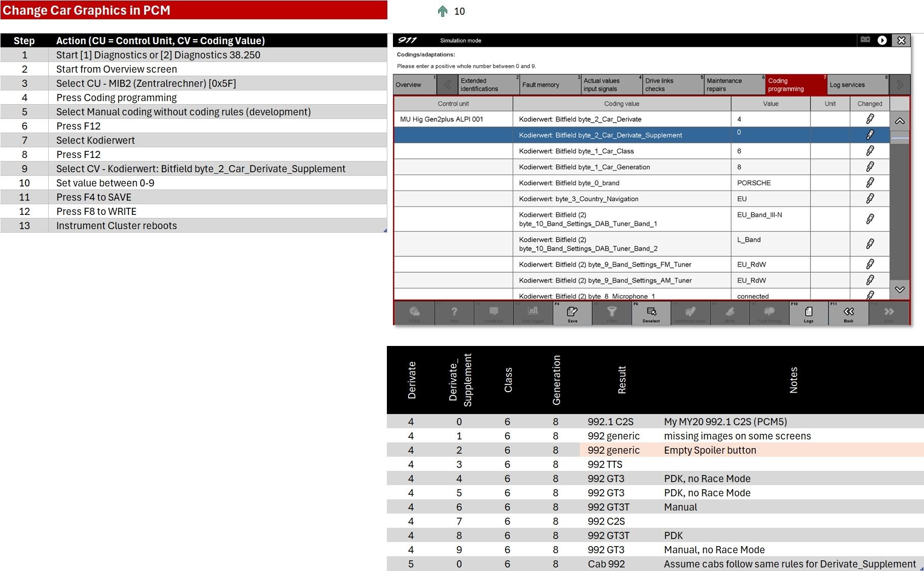Open Logs with the F10 icon

click(x=809, y=313)
